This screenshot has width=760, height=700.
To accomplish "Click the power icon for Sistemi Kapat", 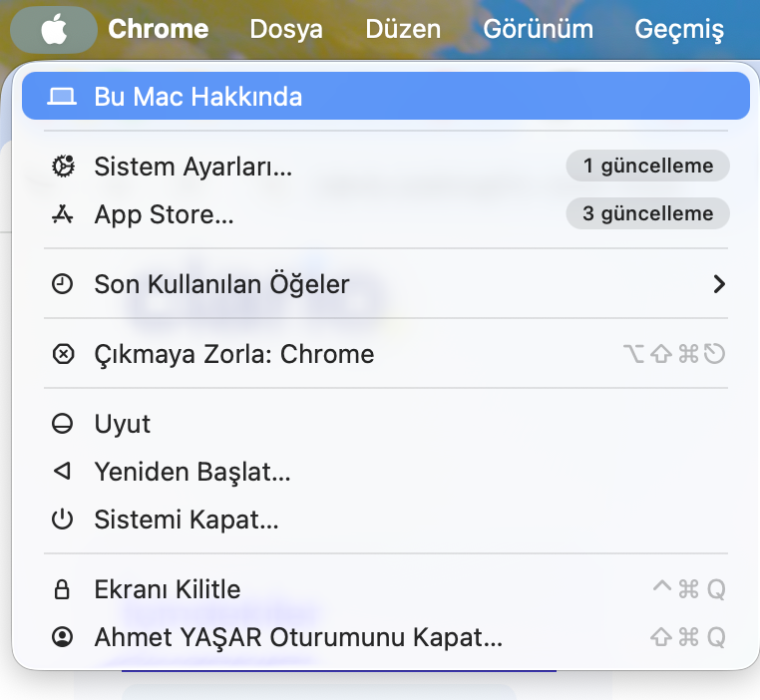I will coord(63,520).
